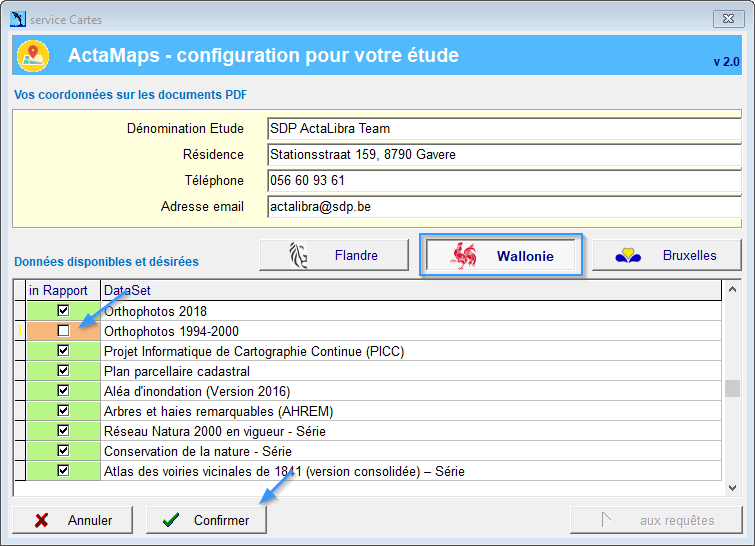Click the 'DataSet' column header

411,290
